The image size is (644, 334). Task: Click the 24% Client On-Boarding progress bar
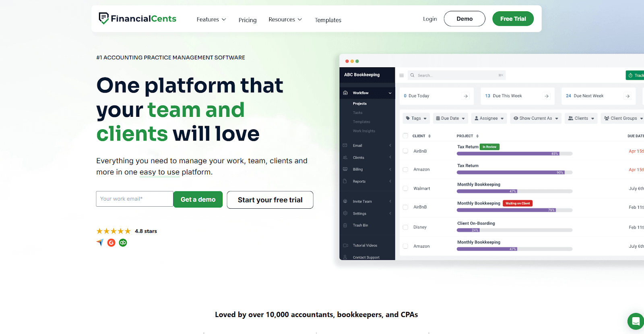point(514,230)
